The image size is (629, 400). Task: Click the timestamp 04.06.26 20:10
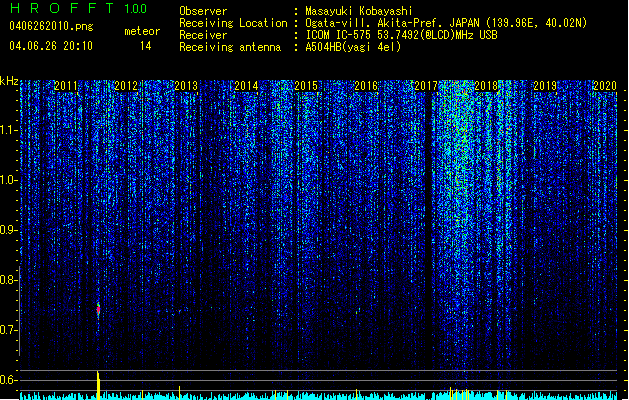(51, 46)
